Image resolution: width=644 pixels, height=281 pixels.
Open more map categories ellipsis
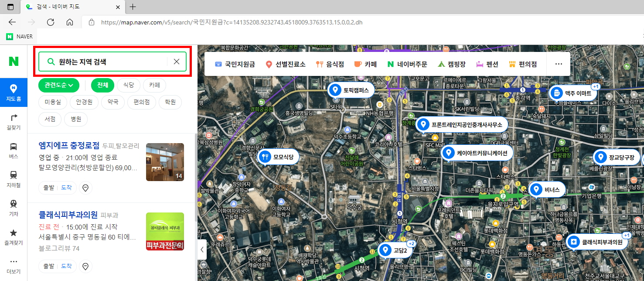559,64
